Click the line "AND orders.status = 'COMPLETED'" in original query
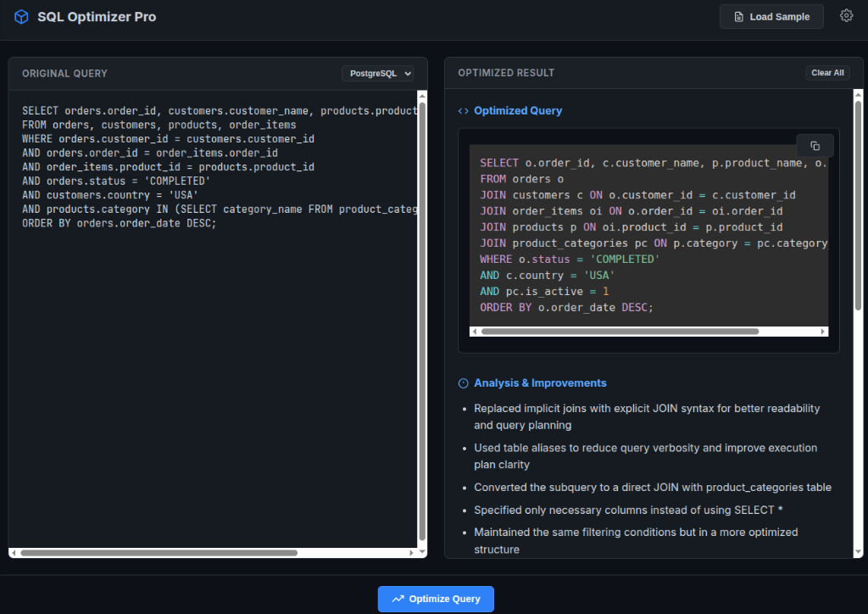The height and width of the screenshot is (614, 868). (x=116, y=181)
